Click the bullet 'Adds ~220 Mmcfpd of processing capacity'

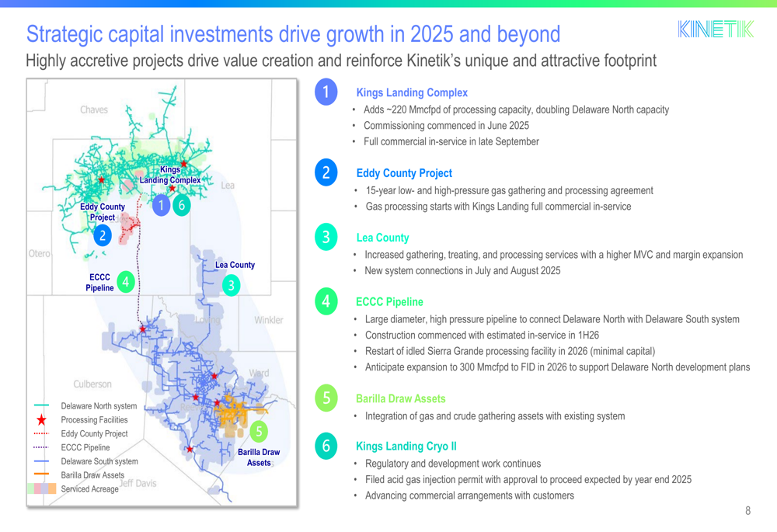pyautogui.click(x=517, y=110)
